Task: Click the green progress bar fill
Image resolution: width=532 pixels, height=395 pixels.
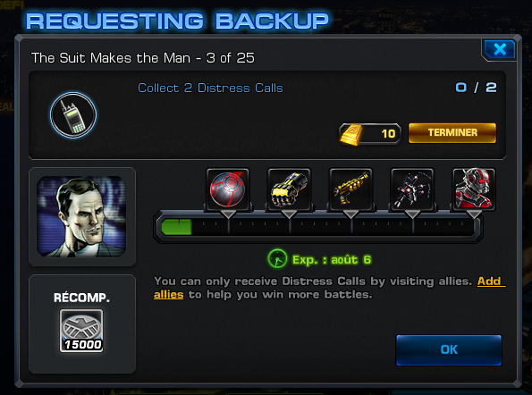Action: click(x=176, y=226)
